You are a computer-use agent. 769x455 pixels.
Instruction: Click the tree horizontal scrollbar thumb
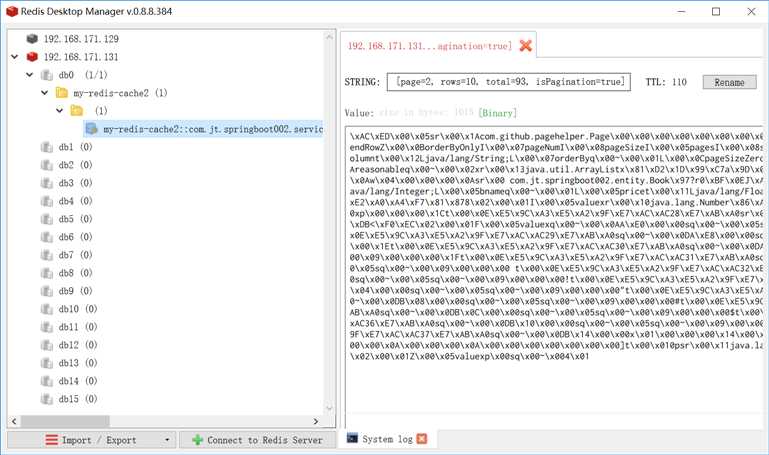pos(65,421)
